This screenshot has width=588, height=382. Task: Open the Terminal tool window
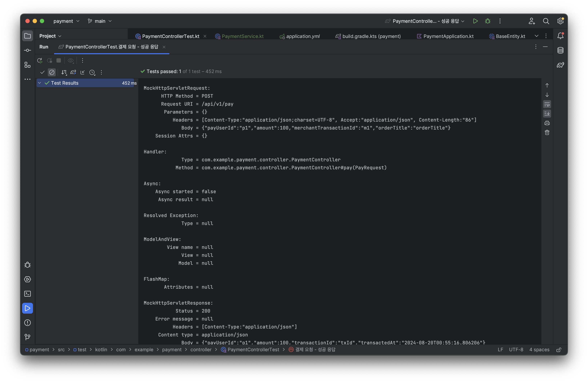(x=27, y=294)
